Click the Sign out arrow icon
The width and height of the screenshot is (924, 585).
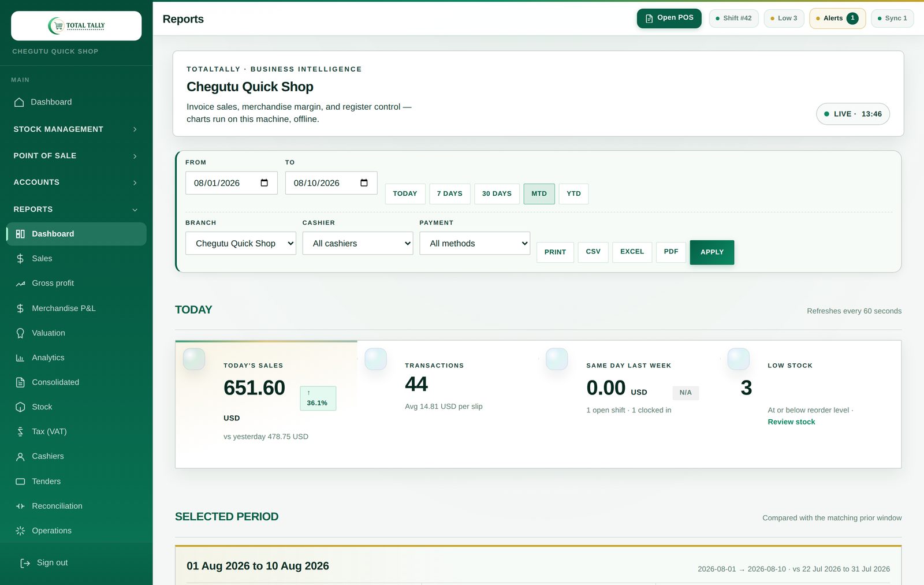(25, 563)
